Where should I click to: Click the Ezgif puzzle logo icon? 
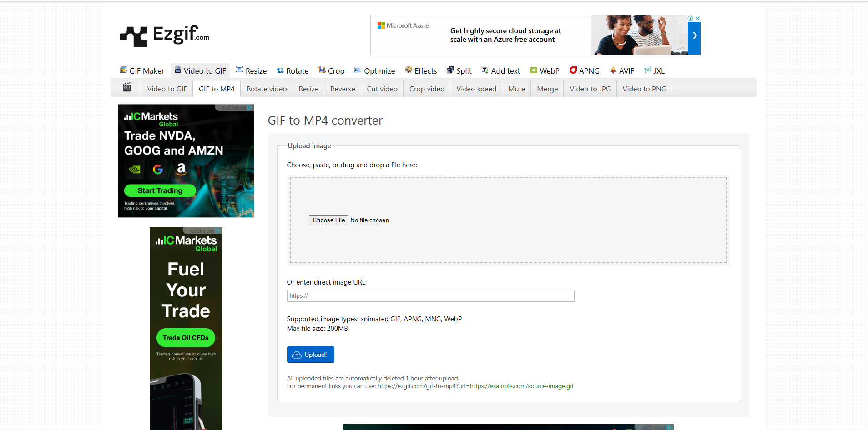click(x=134, y=36)
